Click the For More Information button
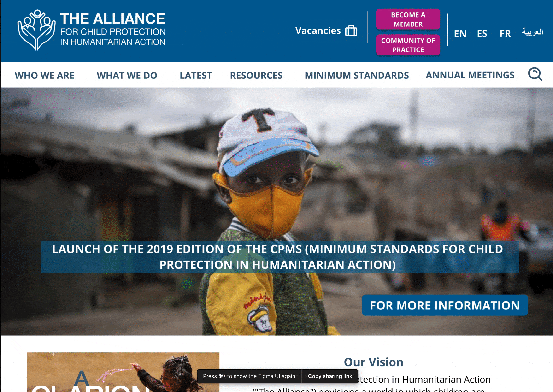Viewport: 553px width, 392px height. (x=445, y=305)
